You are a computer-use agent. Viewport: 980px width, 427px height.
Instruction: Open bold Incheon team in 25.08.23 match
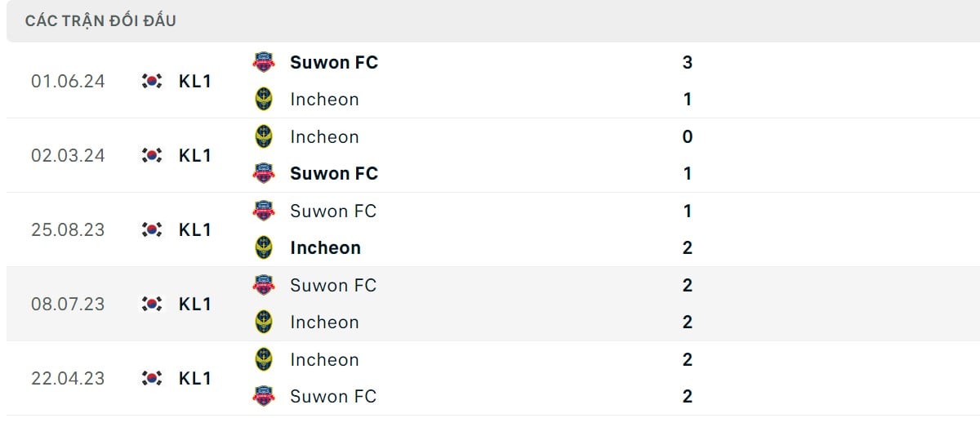[325, 247]
